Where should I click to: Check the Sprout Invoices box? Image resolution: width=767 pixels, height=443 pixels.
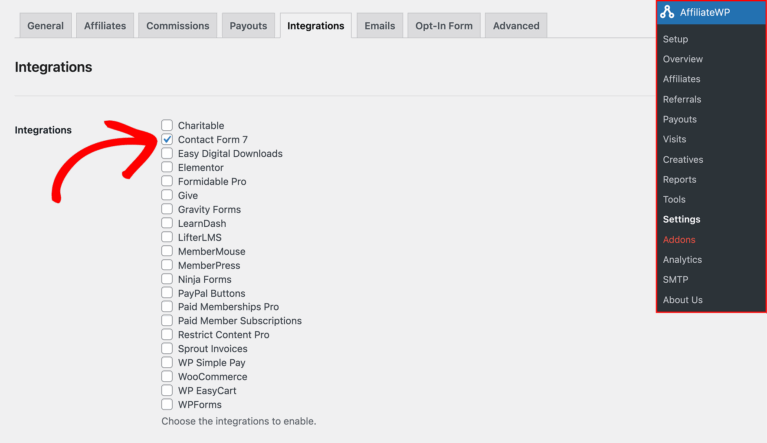point(167,349)
